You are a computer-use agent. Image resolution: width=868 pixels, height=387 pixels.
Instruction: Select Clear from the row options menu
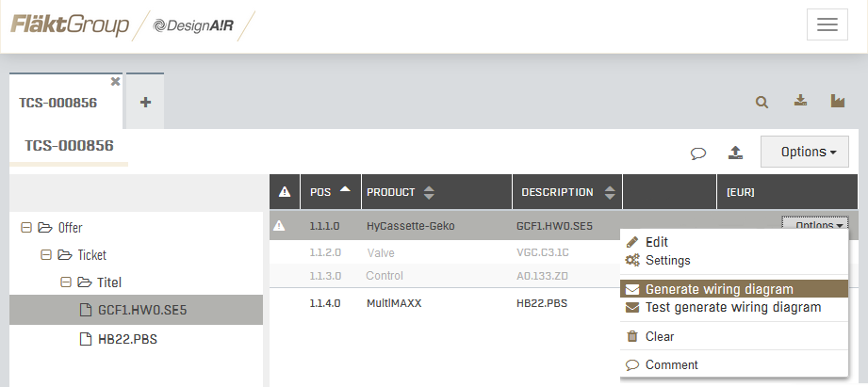(x=660, y=336)
